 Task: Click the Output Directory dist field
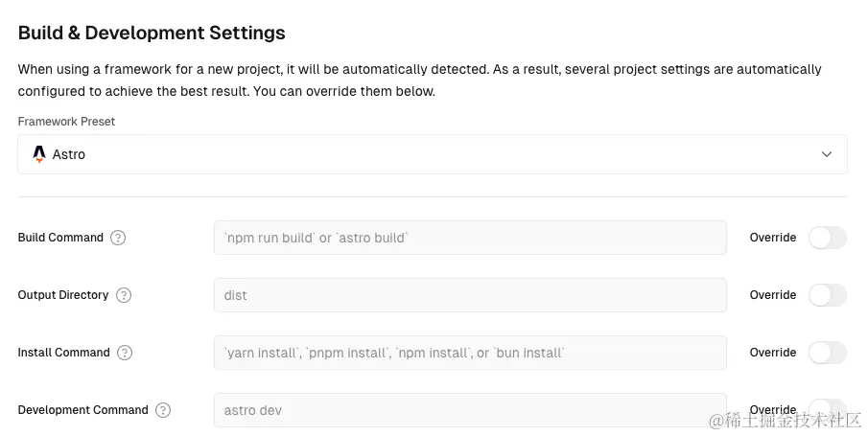tap(470, 295)
